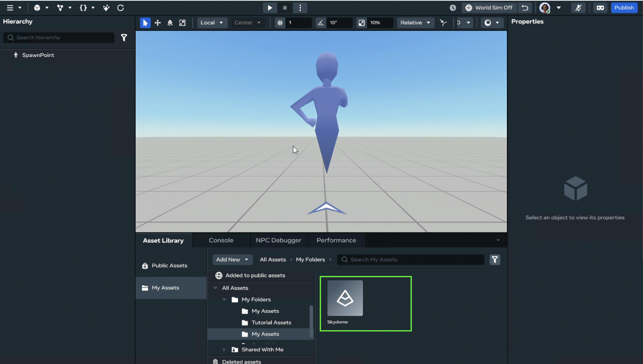Screen dimensions: 643x364
Task: Select the Scale tool icon
Action: (x=182, y=23)
